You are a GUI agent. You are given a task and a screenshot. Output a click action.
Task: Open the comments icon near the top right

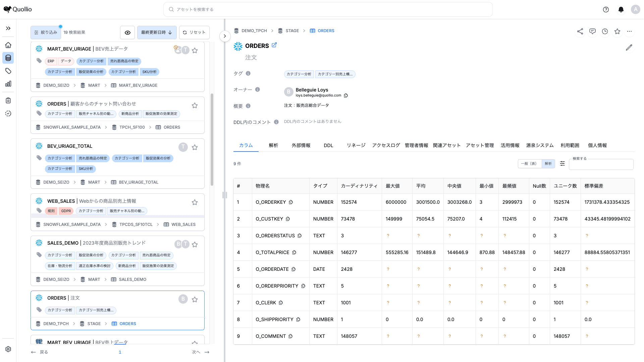point(592,31)
